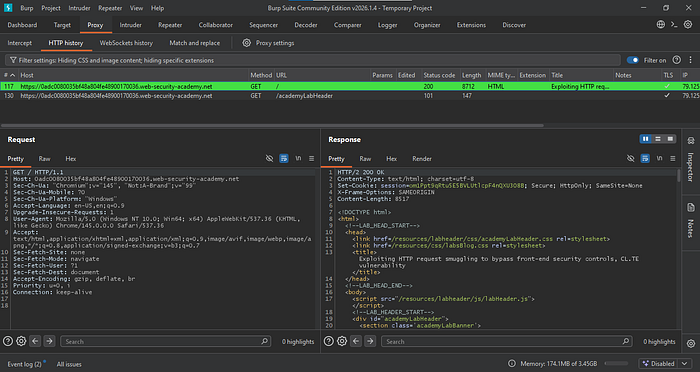Image resolution: width=700 pixels, height=372 pixels.
Task: Click the Filter settings bar
Action: [313, 60]
